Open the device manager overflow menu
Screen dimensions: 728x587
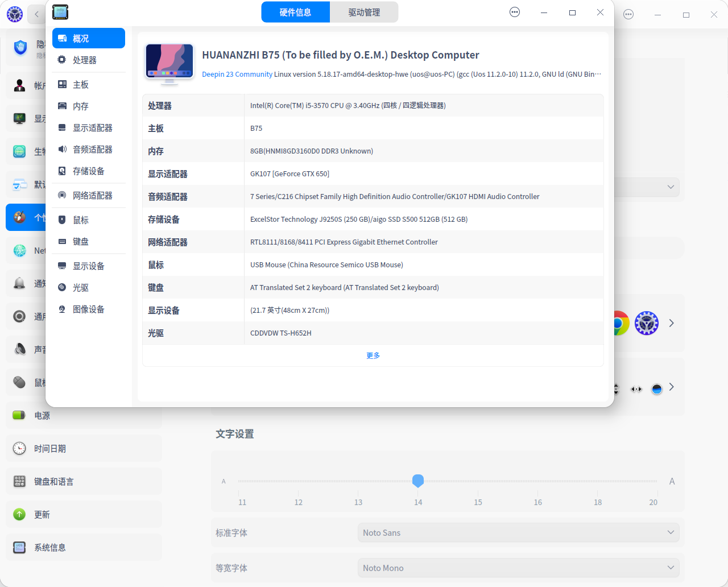[x=514, y=11]
